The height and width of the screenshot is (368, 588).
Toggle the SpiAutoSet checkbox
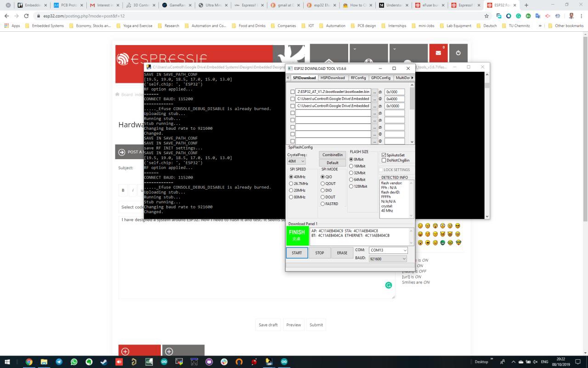(x=384, y=155)
